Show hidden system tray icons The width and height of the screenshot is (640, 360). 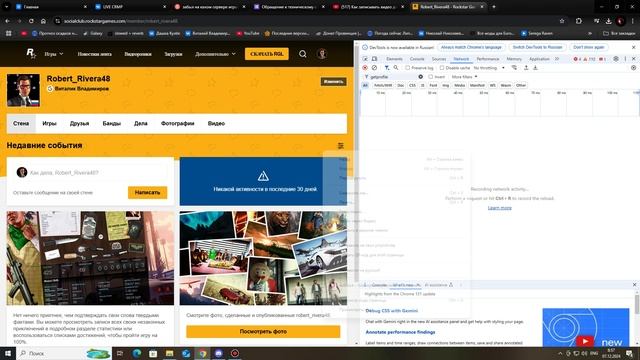(x=560, y=353)
